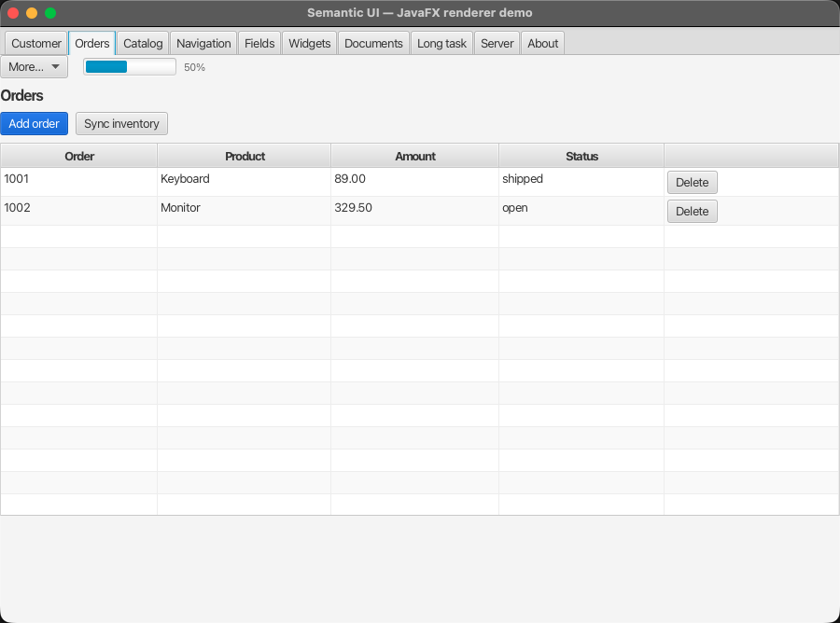The height and width of the screenshot is (623, 840).
Task: Select the Orders tab
Action: 92,43
